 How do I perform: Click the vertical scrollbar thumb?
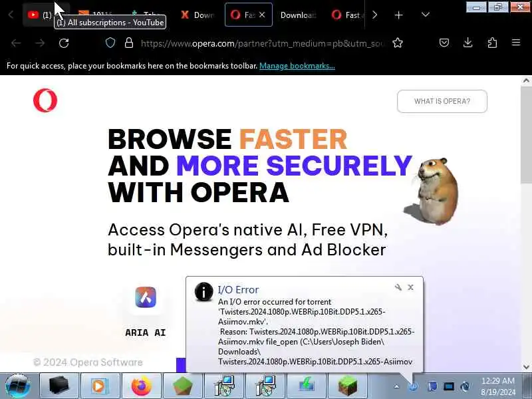[x=526, y=136]
